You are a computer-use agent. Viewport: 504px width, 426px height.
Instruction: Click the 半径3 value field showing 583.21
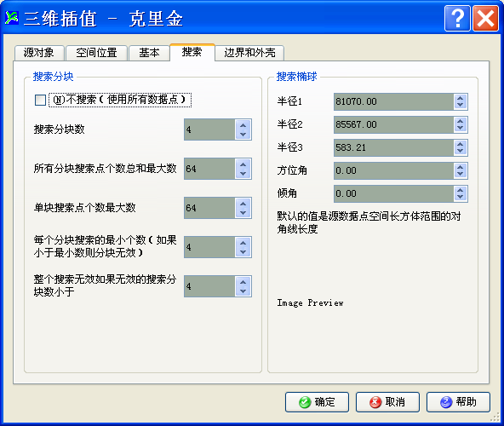[x=393, y=147]
